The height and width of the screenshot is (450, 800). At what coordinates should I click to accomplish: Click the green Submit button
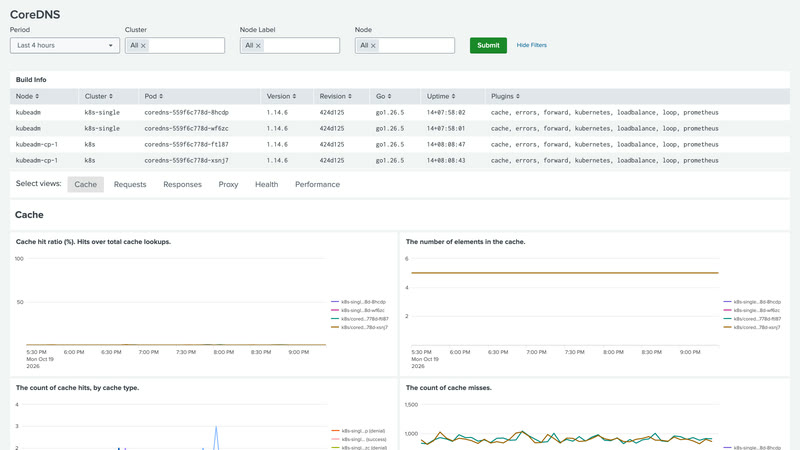[488, 45]
